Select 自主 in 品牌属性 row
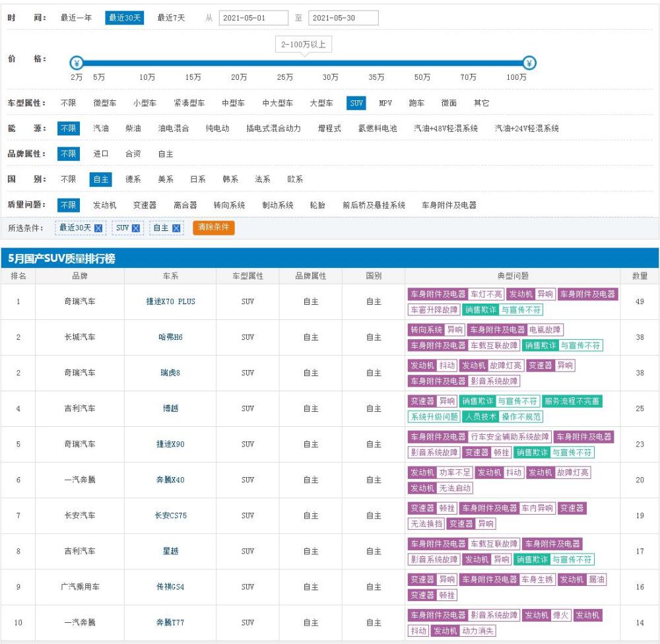This screenshot has width=660, height=644. pyautogui.click(x=166, y=154)
